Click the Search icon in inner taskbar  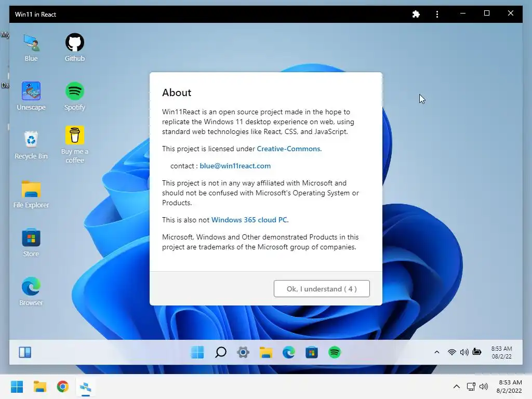220,353
